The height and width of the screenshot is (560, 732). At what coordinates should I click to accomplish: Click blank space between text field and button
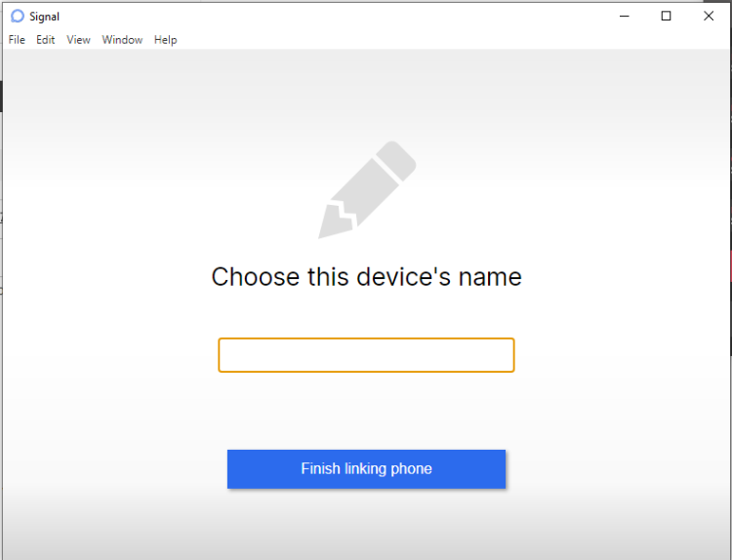pos(366,410)
